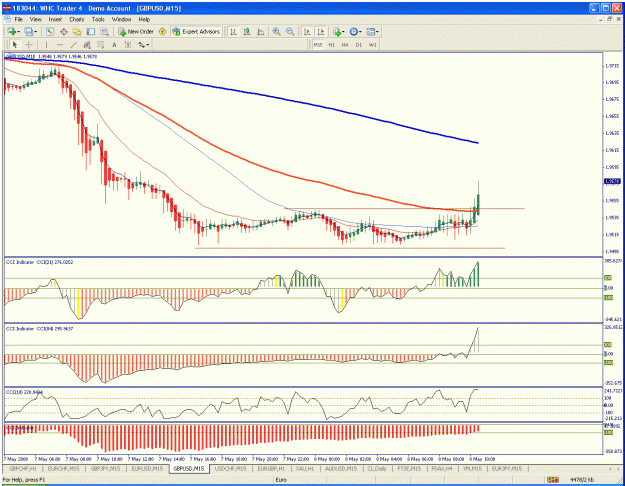Toggle the Data Window crosshair-target icon

pyautogui.click(x=63, y=31)
